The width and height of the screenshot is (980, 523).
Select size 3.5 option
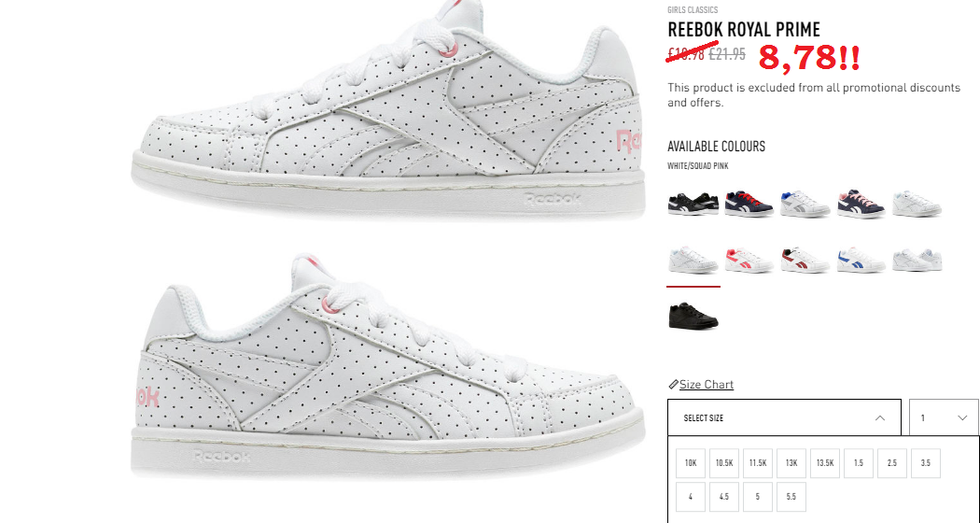pos(926,463)
